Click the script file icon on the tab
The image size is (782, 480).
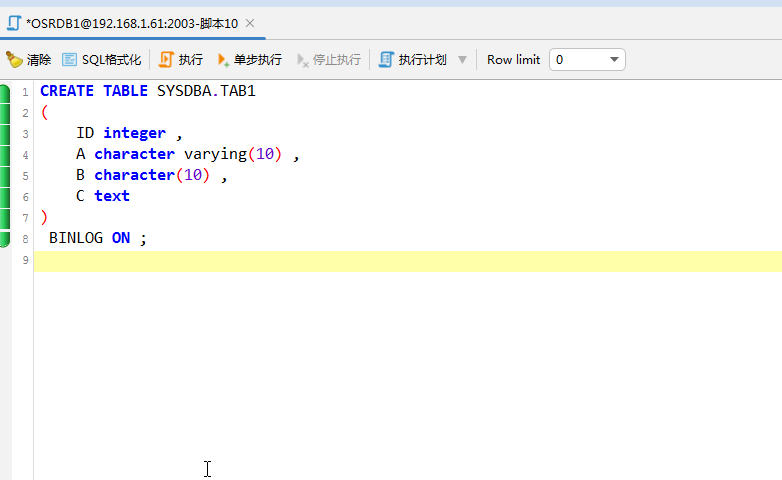tap(14, 22)
